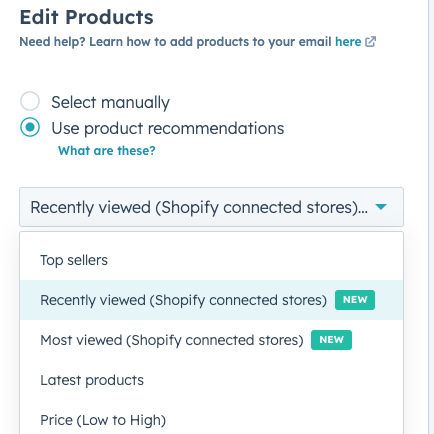Open the Recently viewed recommendations dropdown
Viewport: 434px width, 434px height.
[211, 207]
